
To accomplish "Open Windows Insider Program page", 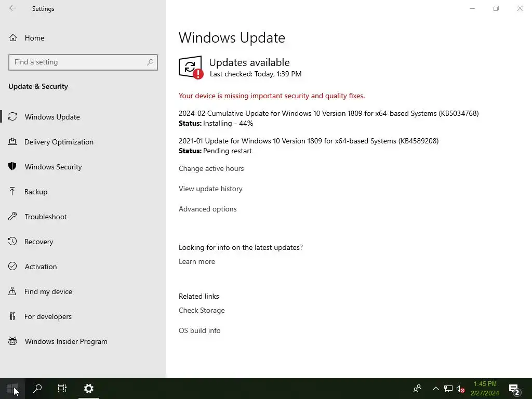I will click(x=66, y=341).
